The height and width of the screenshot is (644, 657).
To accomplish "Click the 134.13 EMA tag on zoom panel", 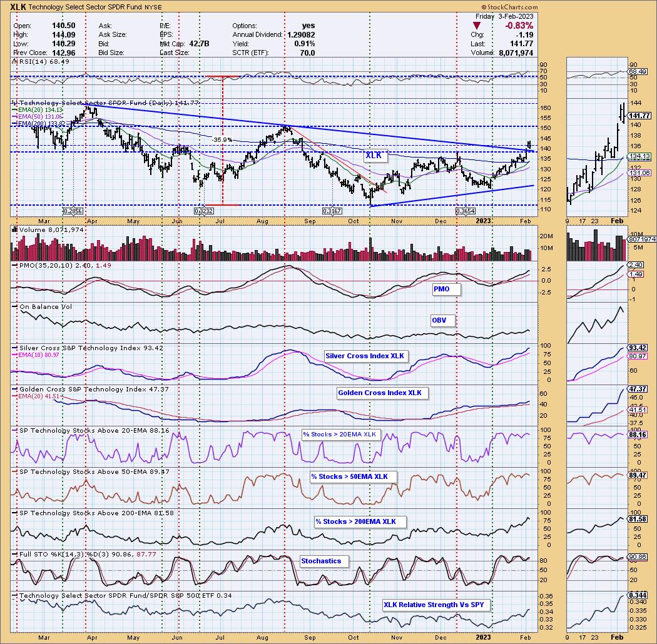I will 640,156.
